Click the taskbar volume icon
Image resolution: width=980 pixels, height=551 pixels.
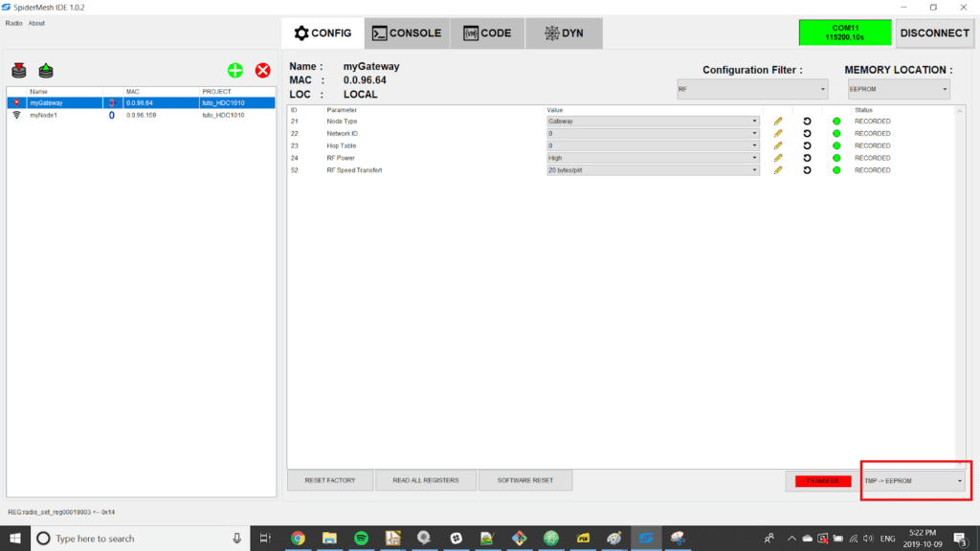868,539
